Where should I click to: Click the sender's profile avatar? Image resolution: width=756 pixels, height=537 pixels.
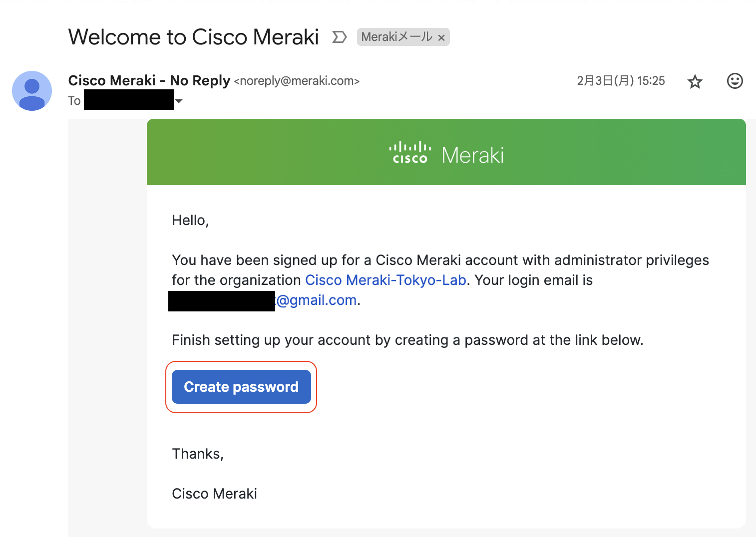pos(32,90)
